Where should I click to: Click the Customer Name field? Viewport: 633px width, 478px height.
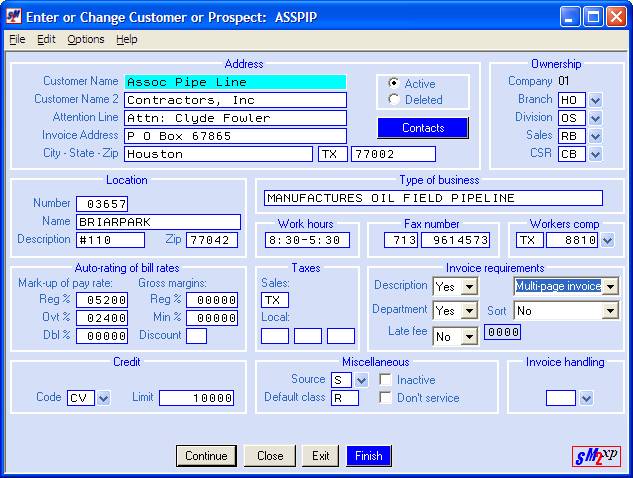(235, 82)
